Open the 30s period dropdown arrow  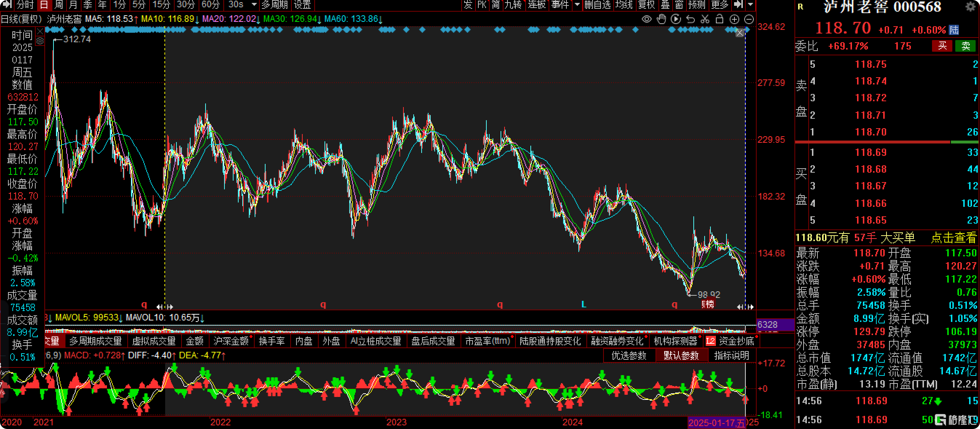[254, 5]
